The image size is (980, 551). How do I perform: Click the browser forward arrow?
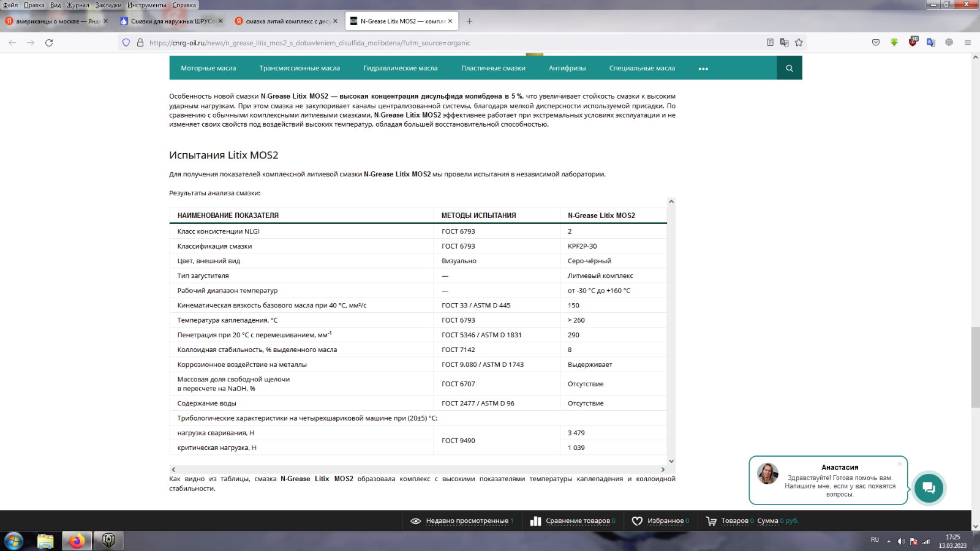31,43
